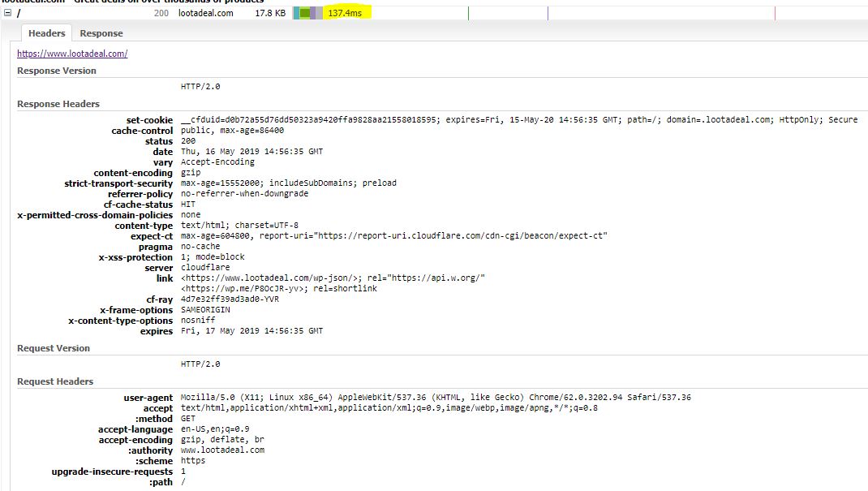Image resolution: width=868 pixels, height=491 pixels.
Task: Click the 1; mode=block value
Action: point(213,256)
